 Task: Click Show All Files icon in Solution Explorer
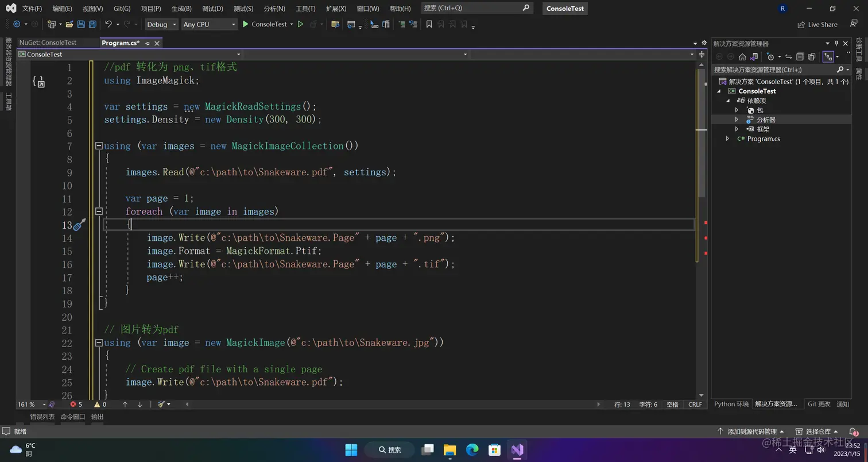[812, 56]
